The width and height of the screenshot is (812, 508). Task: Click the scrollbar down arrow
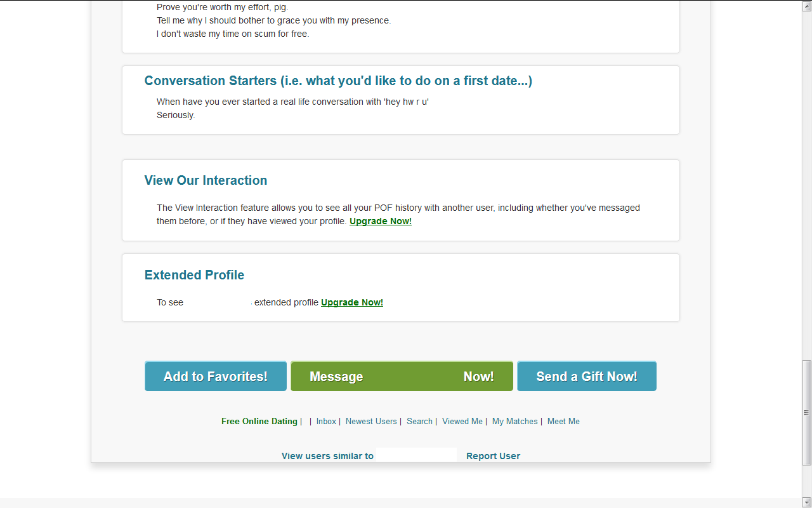tap(807, 502)
